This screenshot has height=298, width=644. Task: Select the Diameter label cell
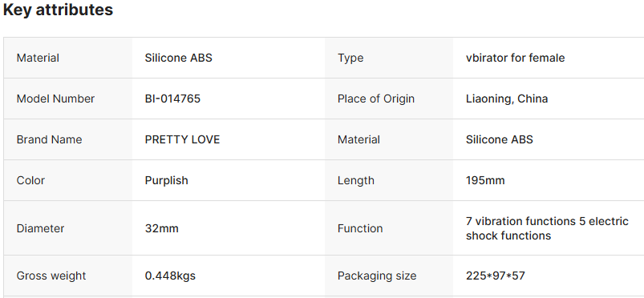[x=68, y=228]
